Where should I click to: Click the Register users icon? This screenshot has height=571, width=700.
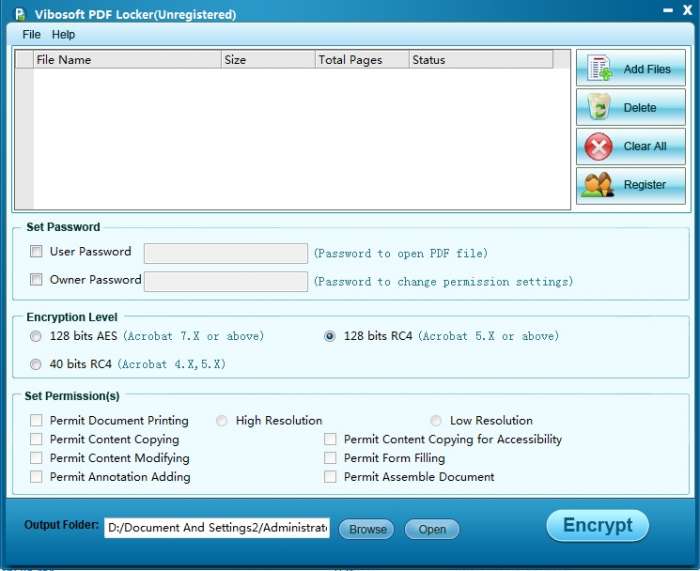click(597, 185)
